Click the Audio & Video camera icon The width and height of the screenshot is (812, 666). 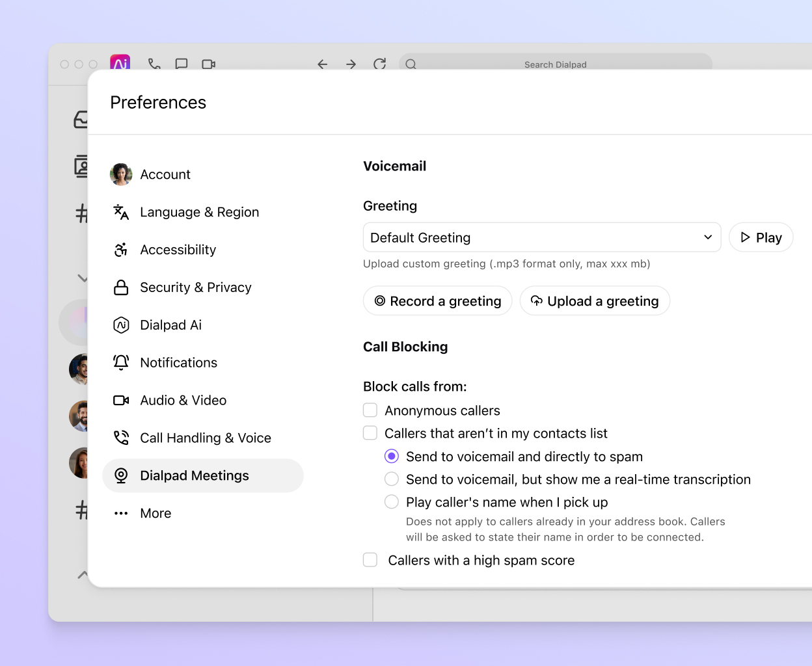click(x=122, y=400)
